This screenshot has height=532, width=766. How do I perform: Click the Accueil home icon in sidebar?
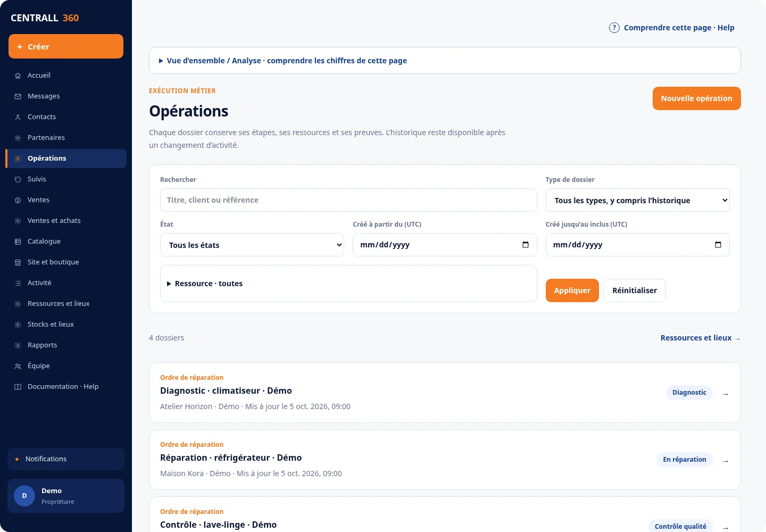(x=18, y=76)
